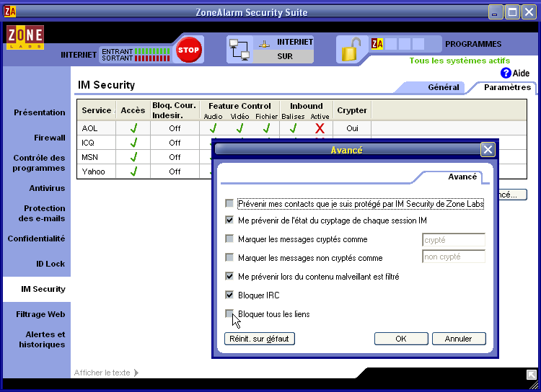Click MSN Bloq. Cour. Off value

175,157
